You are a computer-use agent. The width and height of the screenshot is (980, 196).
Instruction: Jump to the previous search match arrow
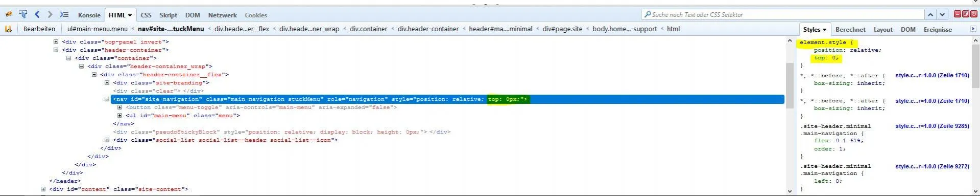[930, 14]
